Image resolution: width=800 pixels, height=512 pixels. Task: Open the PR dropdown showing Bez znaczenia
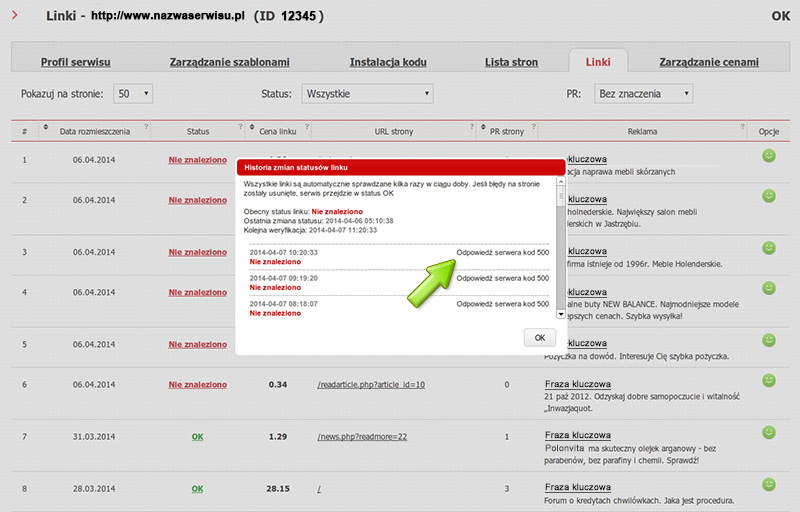tap(642, 94)
